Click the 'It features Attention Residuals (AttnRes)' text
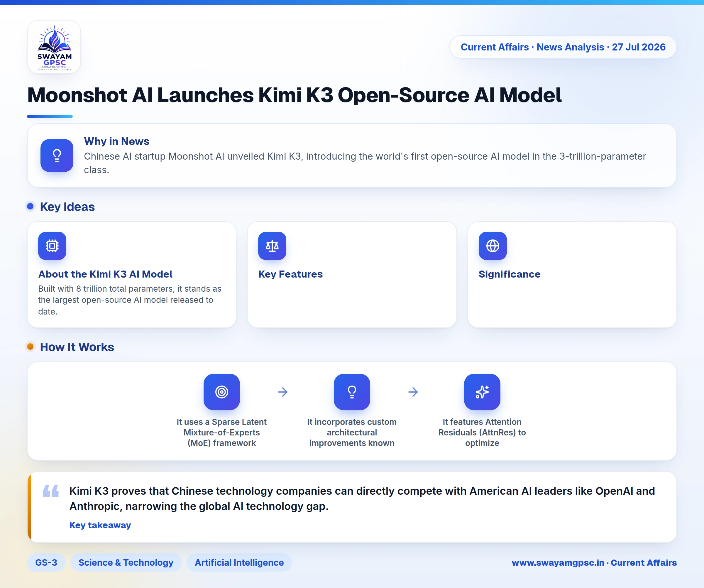 tap(482, 432)
